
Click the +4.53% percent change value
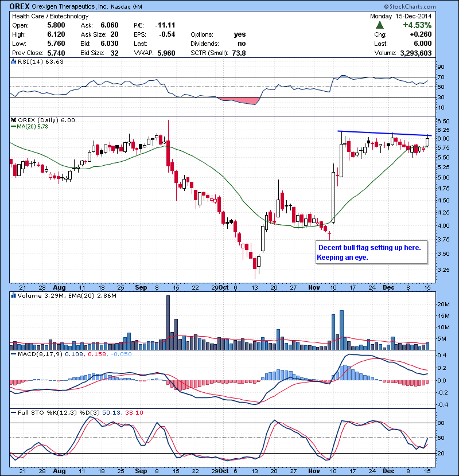pyautogui.click(x=417, y=25)
